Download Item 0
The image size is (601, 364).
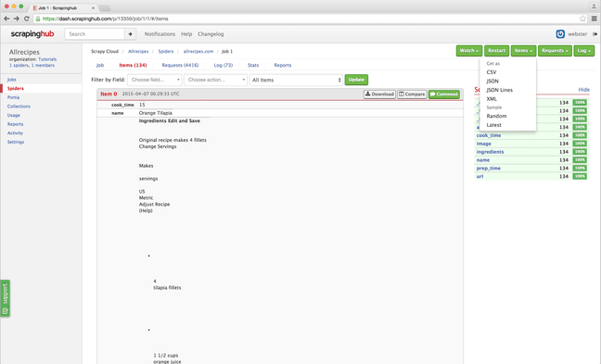point(379,94)
